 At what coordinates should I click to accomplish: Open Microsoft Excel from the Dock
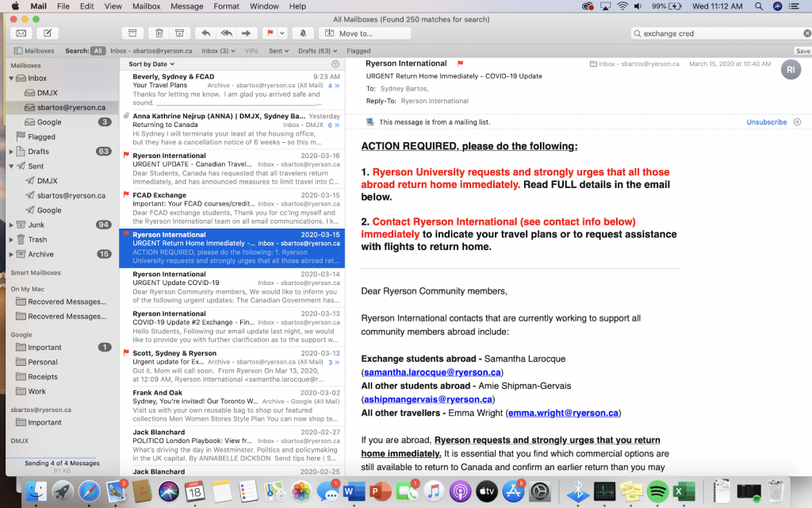684,491
